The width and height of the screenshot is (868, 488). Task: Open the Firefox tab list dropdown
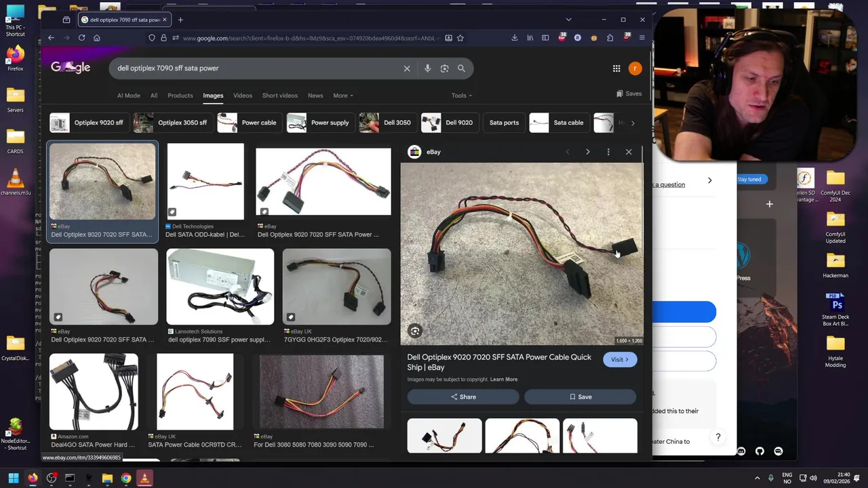click(x=568, y=20)
